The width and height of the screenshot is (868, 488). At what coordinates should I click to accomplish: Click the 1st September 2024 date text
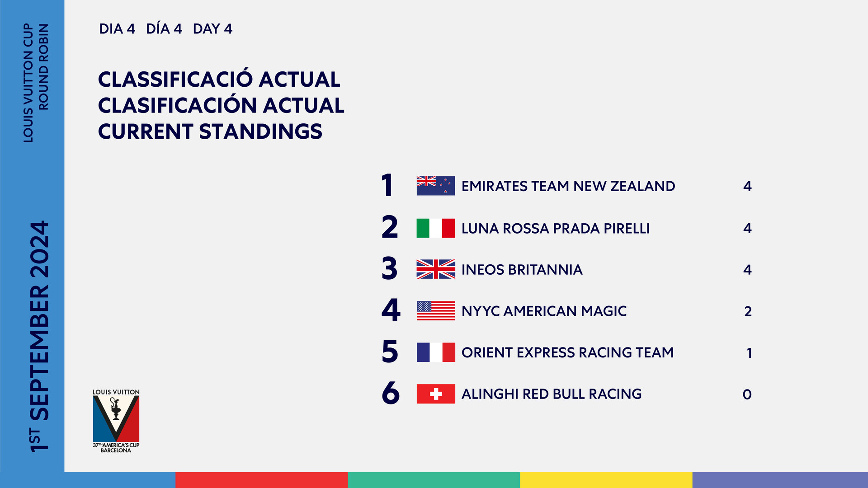coord(39,336)
